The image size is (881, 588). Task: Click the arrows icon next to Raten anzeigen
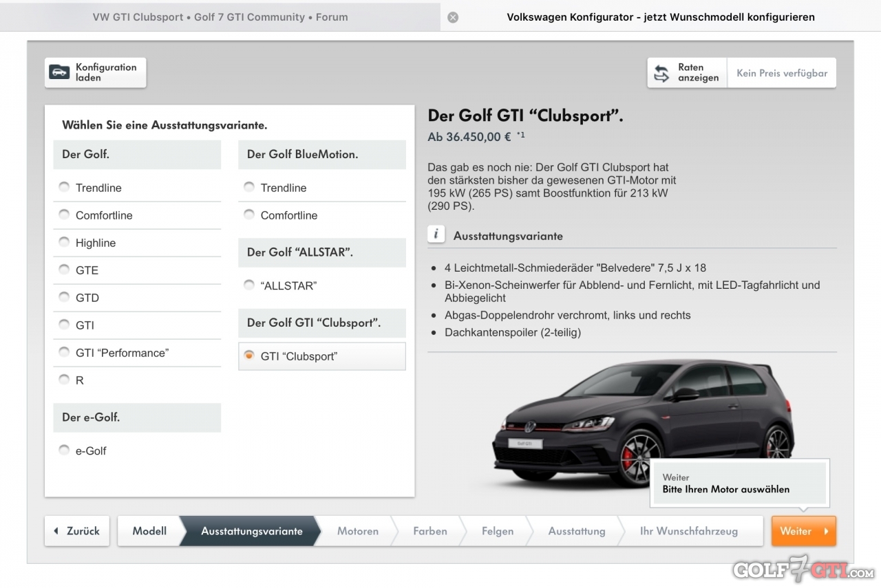point(661,73)
